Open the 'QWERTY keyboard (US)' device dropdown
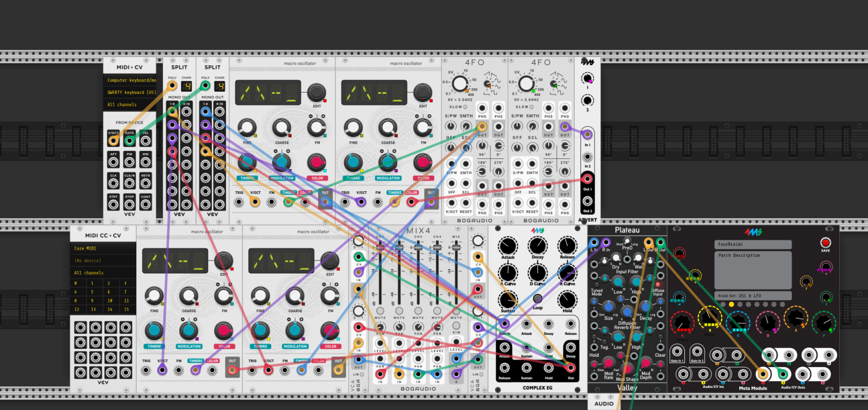Image resolution: width=868 pixels, height=410 pixels. click(x=129, y=92)
